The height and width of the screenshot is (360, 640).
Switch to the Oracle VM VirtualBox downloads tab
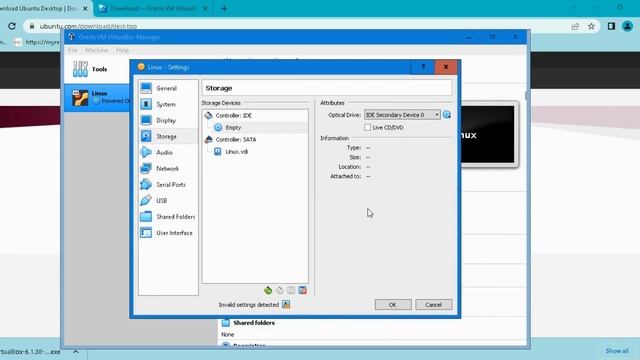click(x=153, y=8)
